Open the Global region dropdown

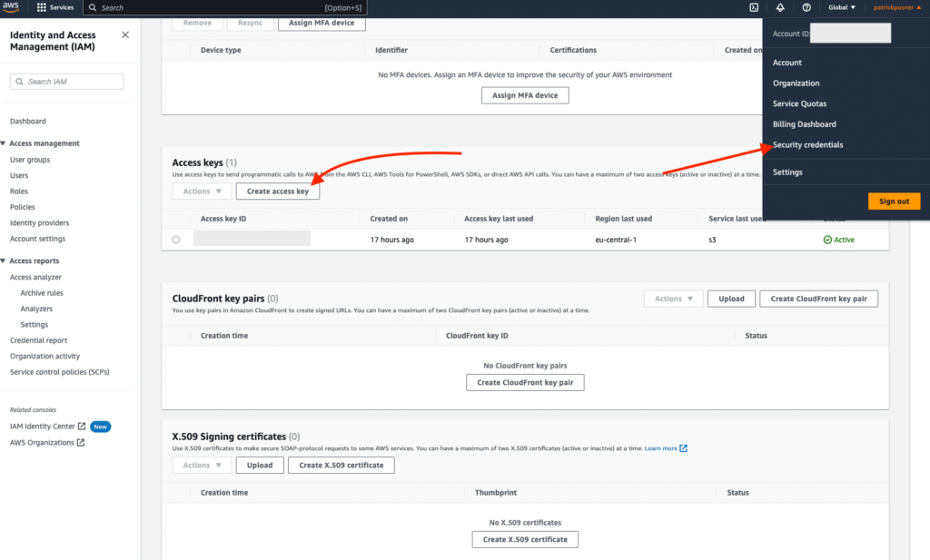tap(842, 7)
